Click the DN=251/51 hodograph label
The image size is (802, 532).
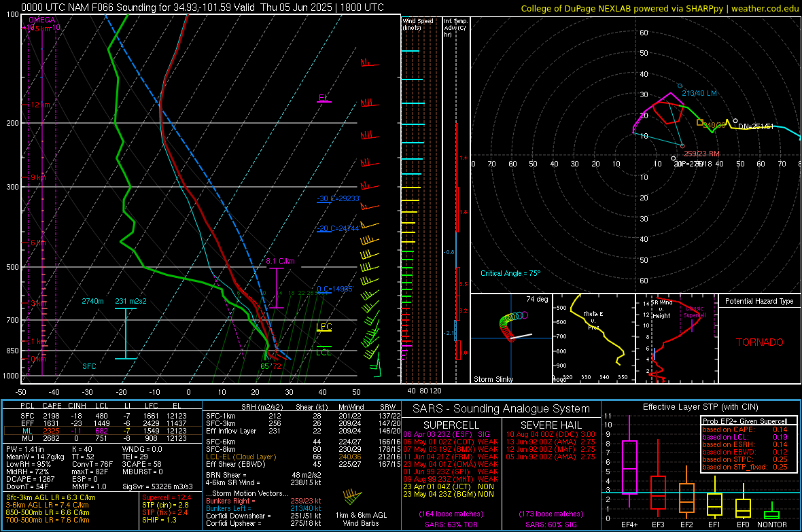[x=756, y=126]
